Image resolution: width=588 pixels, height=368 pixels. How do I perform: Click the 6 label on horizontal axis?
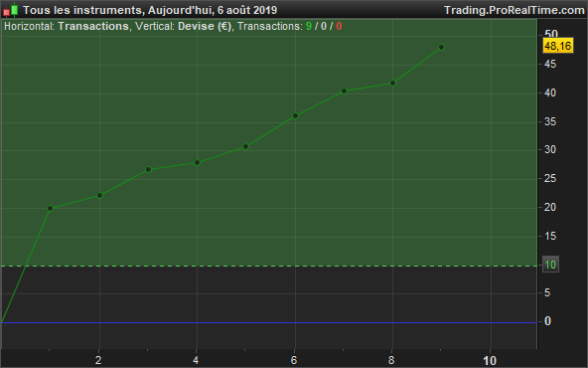click(294, 360)
